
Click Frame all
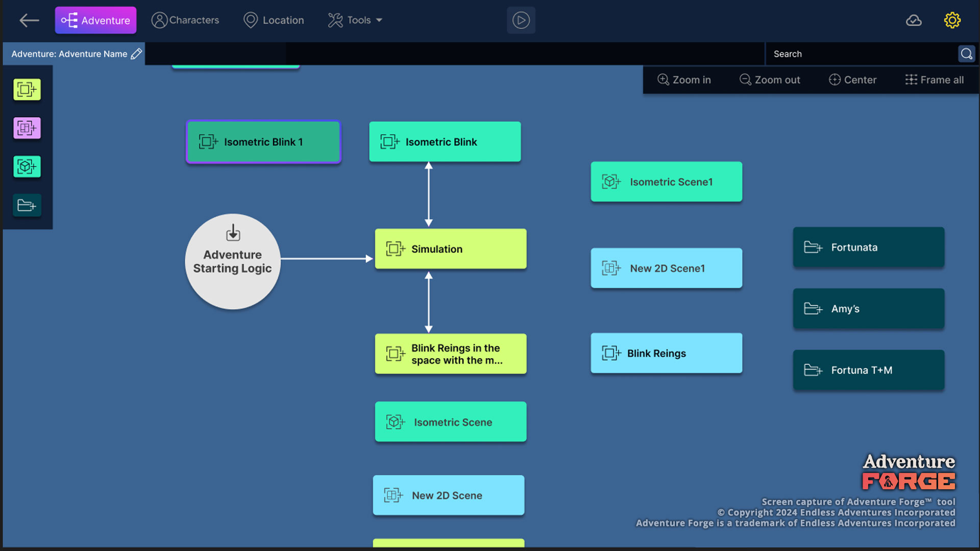934,80
